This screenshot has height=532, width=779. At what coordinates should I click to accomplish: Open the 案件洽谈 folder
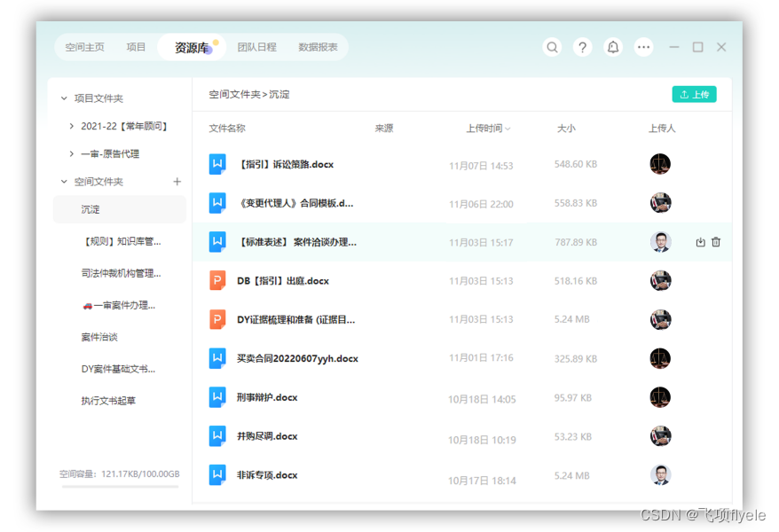[99, 337]
